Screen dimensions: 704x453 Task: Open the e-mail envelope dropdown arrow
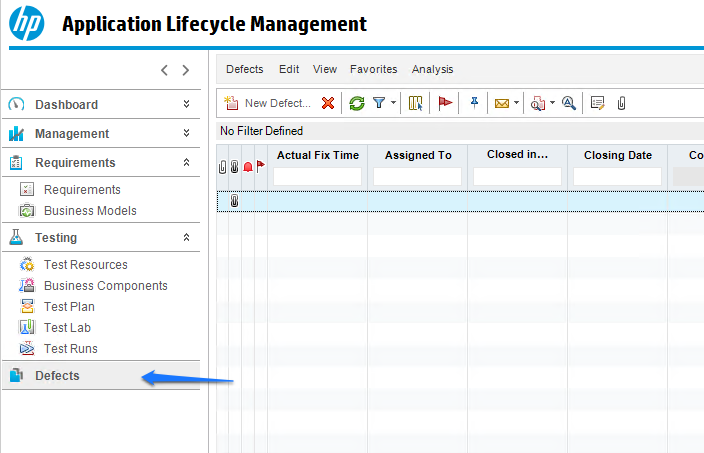[517, 103]
